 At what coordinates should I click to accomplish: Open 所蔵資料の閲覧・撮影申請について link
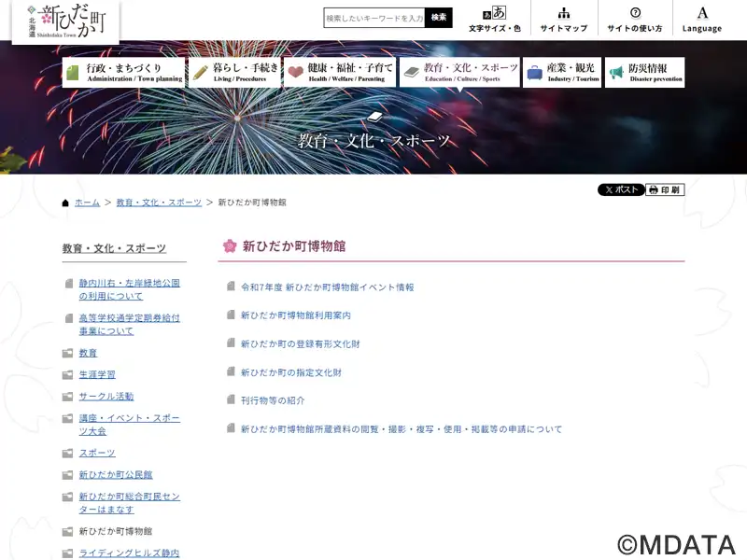402,429
